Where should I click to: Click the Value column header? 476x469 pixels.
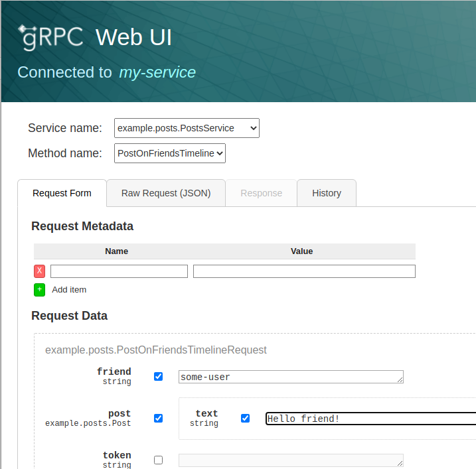[x=301, y=251]
